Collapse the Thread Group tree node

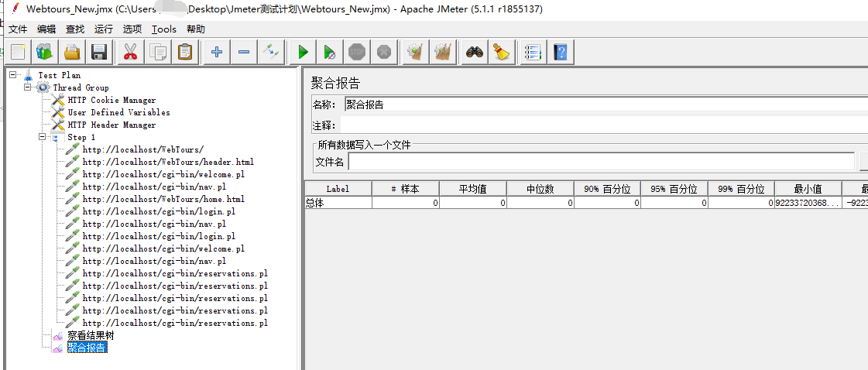click(28, 87)
